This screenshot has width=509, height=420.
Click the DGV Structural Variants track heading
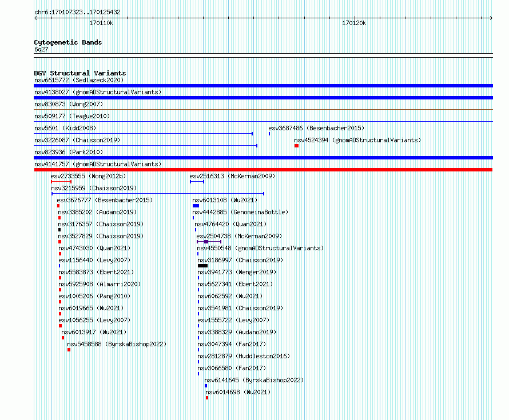80,73
